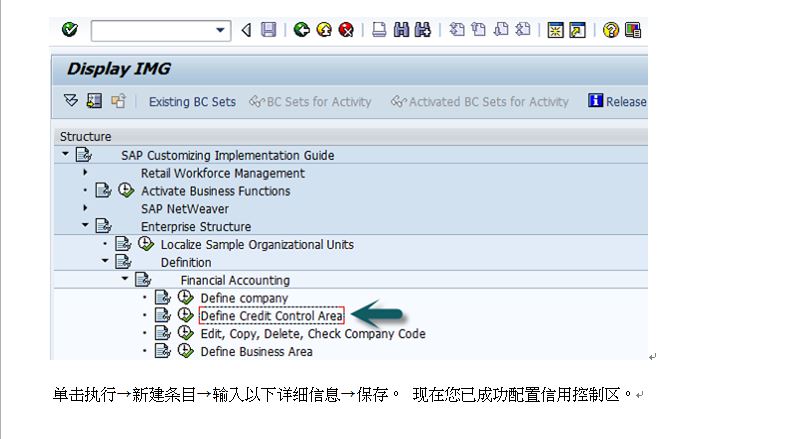This screenshot has height=439, width=794.
Task: Click BC Sets for Activity button
Action: [310, 102]
